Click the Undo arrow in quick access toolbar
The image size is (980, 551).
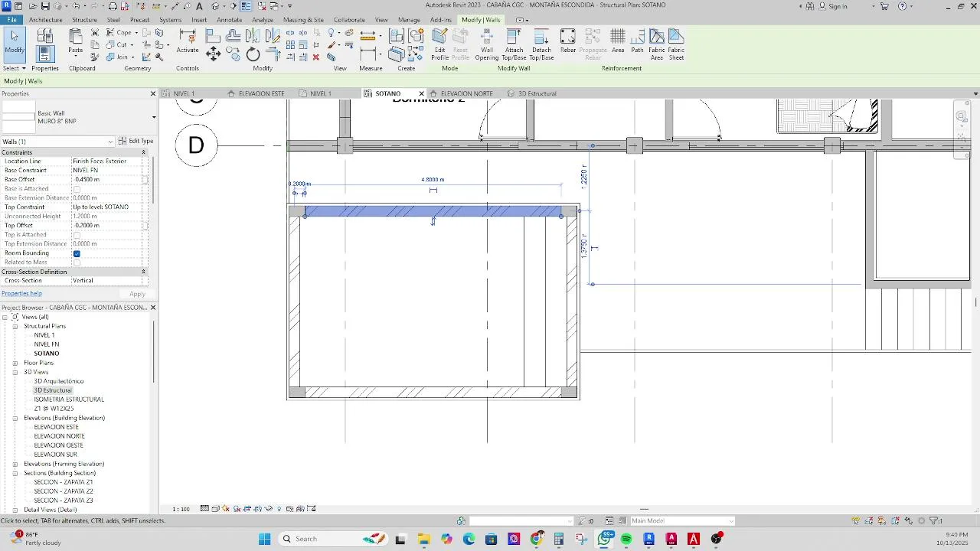click(x=76, y=6)
